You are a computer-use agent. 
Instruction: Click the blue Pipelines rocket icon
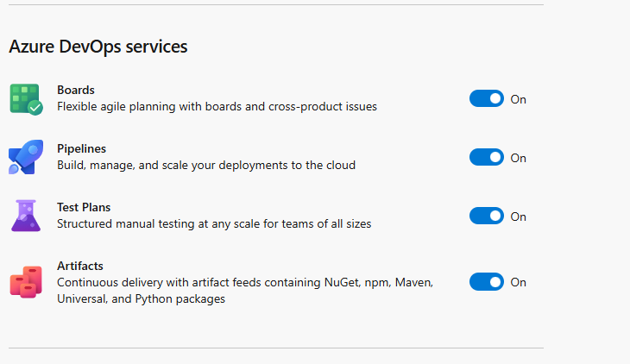click(26, 157)
